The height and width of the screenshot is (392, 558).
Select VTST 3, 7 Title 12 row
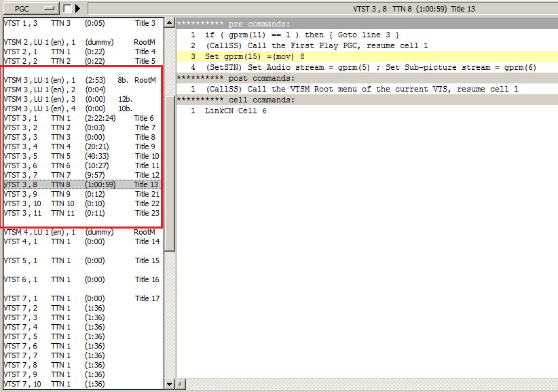coord(83,175)
